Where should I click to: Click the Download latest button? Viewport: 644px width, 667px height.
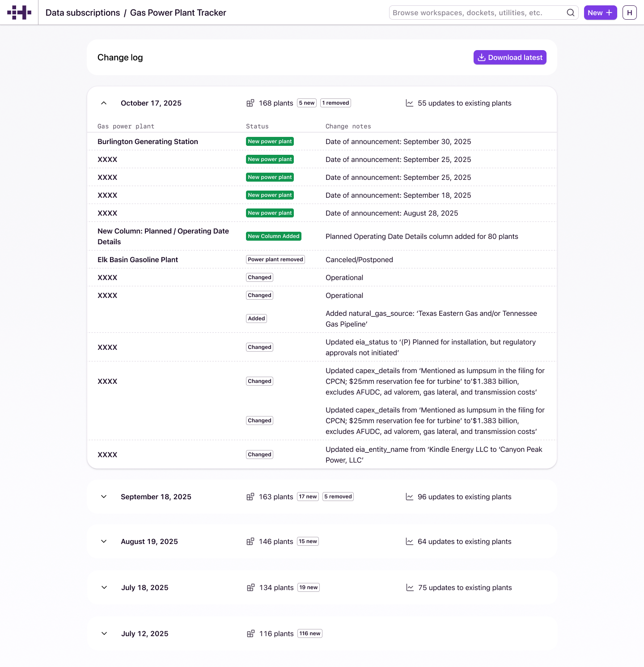click(510, 57)
